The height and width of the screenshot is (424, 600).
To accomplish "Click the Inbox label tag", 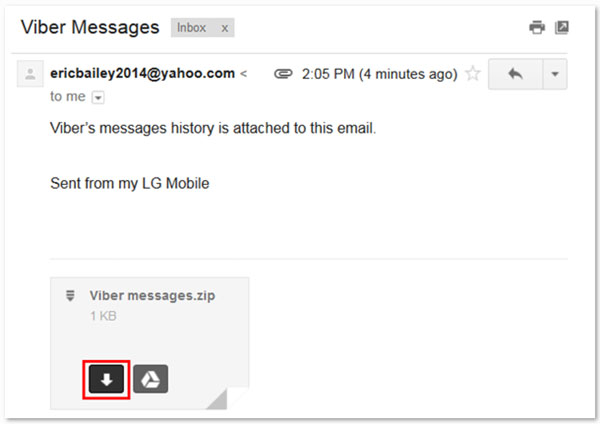I will click(191, 29).
